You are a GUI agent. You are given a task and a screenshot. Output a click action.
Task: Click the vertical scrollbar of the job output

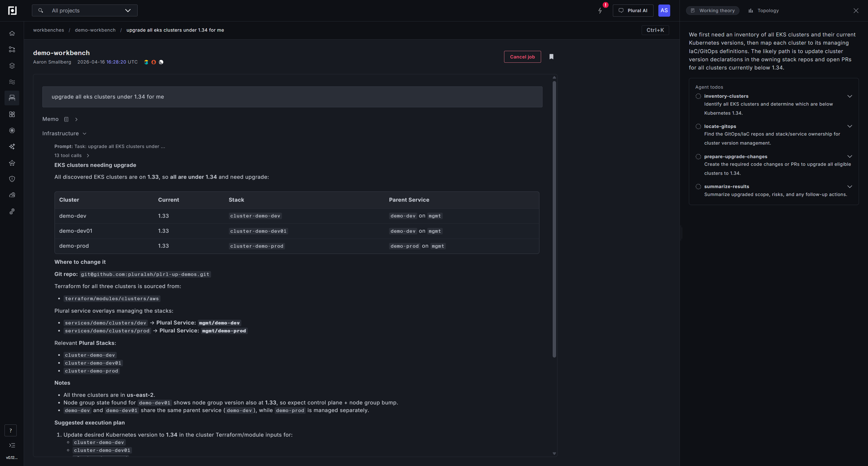coord(554,219)
